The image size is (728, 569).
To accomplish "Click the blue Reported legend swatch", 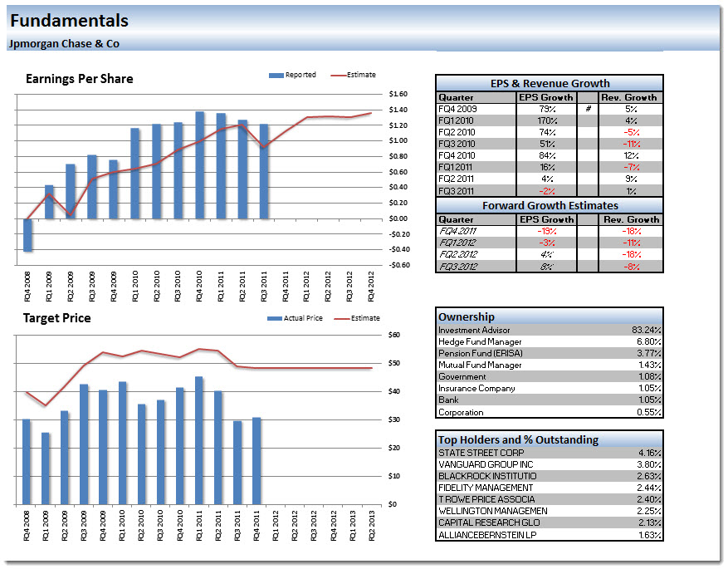I will pyautogui.click(x=276, y=76).
